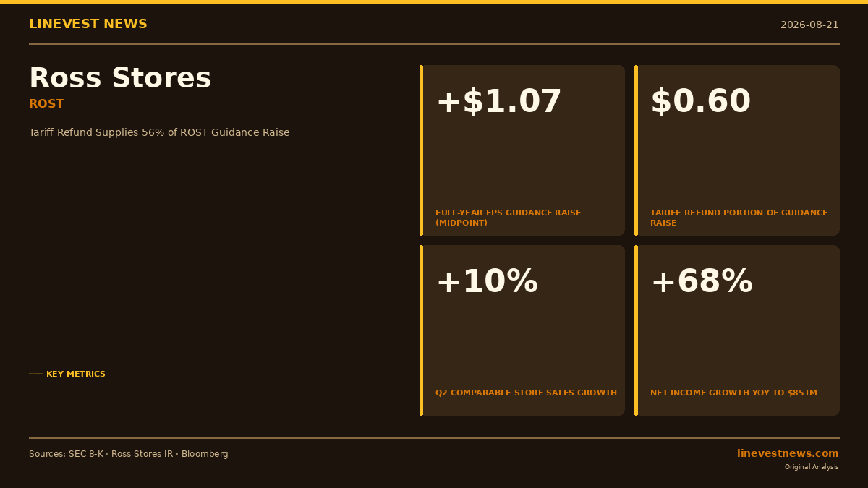868x488 pixels.
Task: Click the Q2 Comparable Store Sales label
Action: (526, 393)
